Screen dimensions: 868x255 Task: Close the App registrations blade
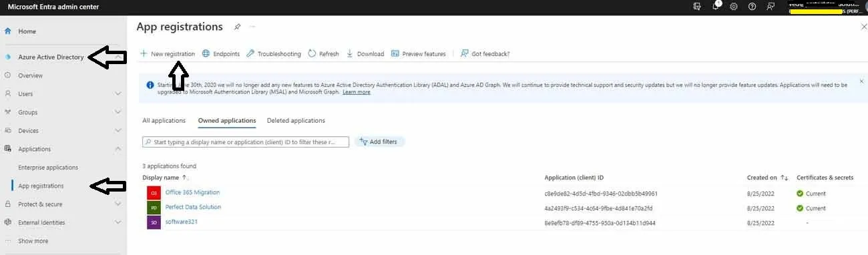[x=865, y=27]
